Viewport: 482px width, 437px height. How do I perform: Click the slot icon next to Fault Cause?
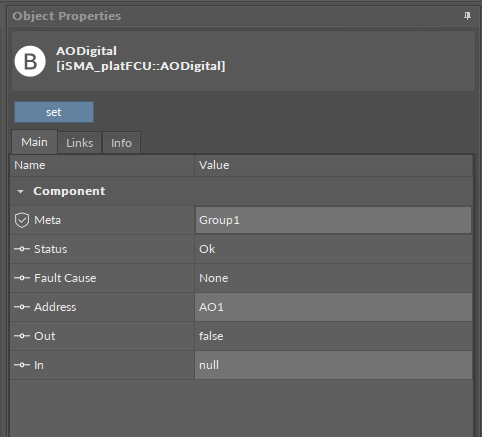coord(22,278)
